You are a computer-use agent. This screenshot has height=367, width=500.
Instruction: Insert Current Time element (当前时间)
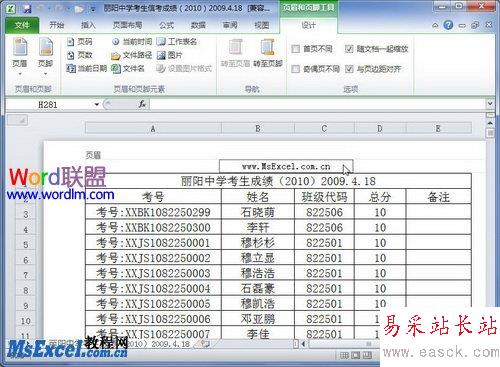(x=132, y=42)
